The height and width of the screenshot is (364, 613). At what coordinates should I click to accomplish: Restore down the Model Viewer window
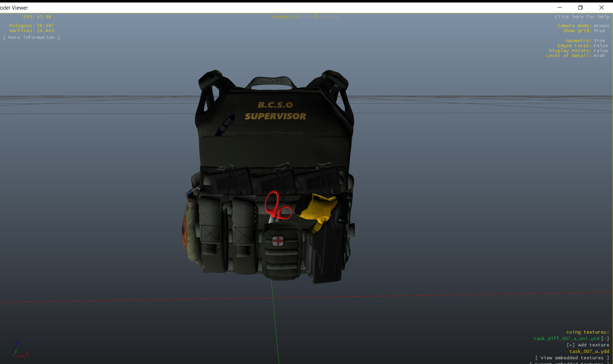pyautogui.click(x=580, y=8)
